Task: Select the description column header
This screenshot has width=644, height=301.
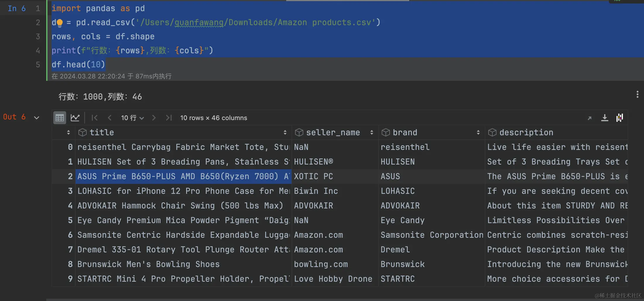Action: 556,132
